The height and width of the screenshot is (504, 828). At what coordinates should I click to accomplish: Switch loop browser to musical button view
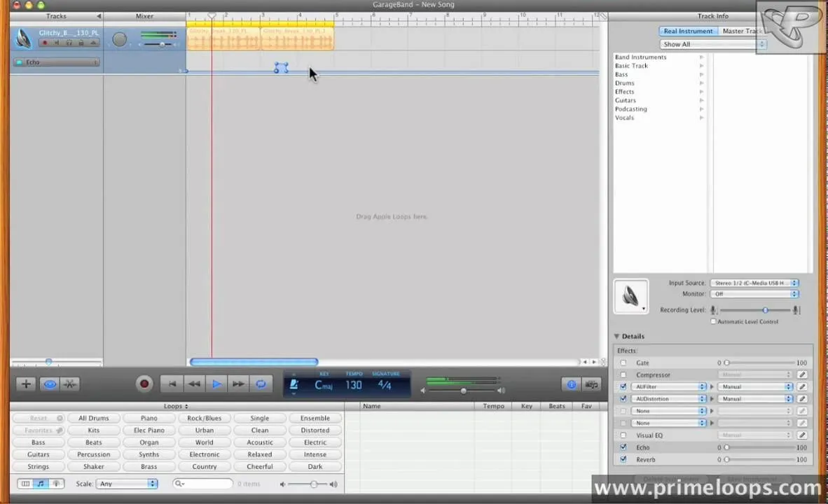click(41, 484)
